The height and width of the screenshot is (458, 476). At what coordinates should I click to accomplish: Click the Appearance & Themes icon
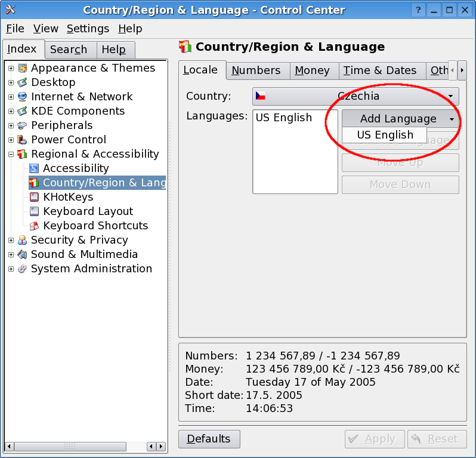[x=22, y=68]
